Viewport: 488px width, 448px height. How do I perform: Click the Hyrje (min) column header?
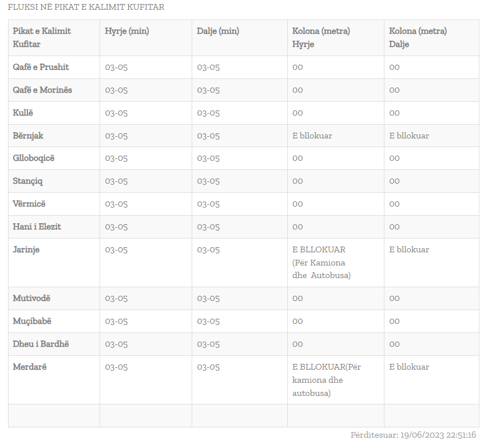126,31
